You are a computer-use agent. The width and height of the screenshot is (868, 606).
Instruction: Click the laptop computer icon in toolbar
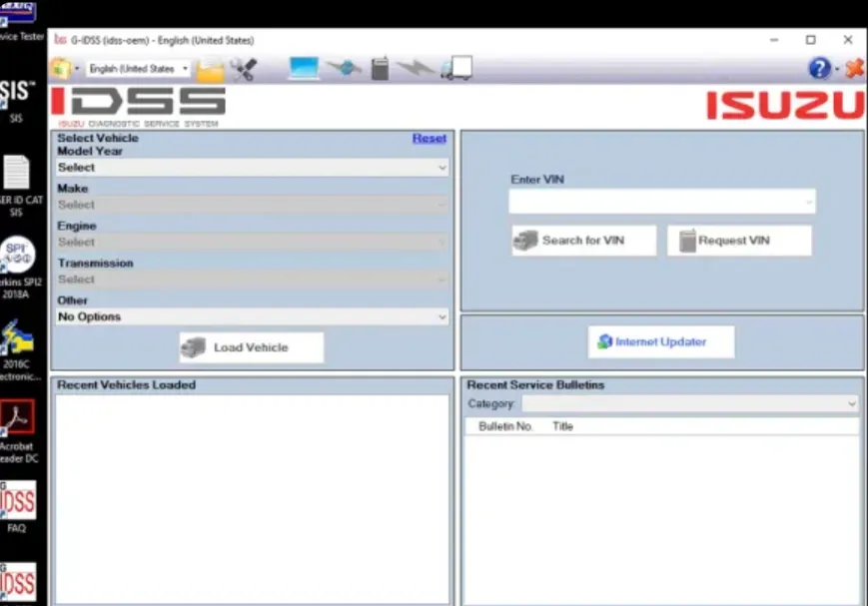[x=304, y=69]
